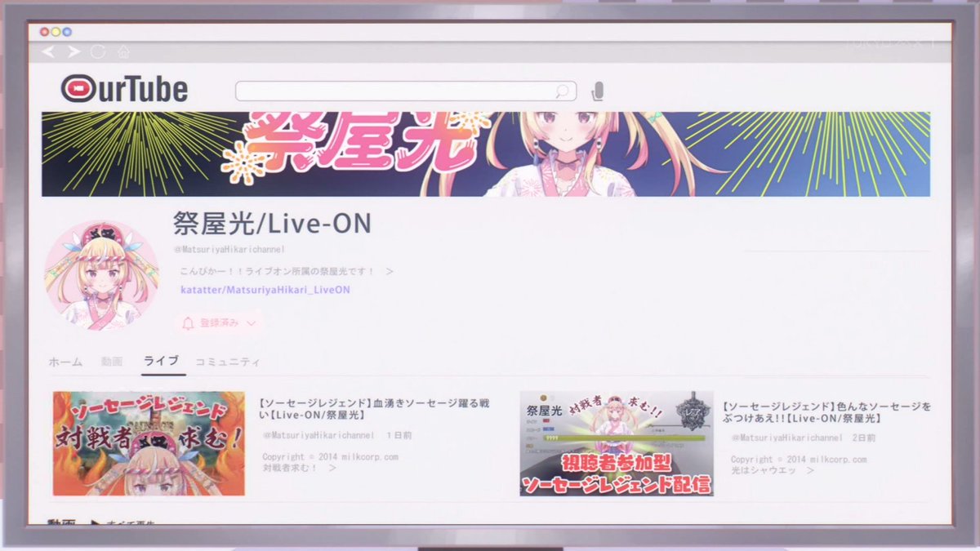Click the subscription bell icon

[187, 323]
